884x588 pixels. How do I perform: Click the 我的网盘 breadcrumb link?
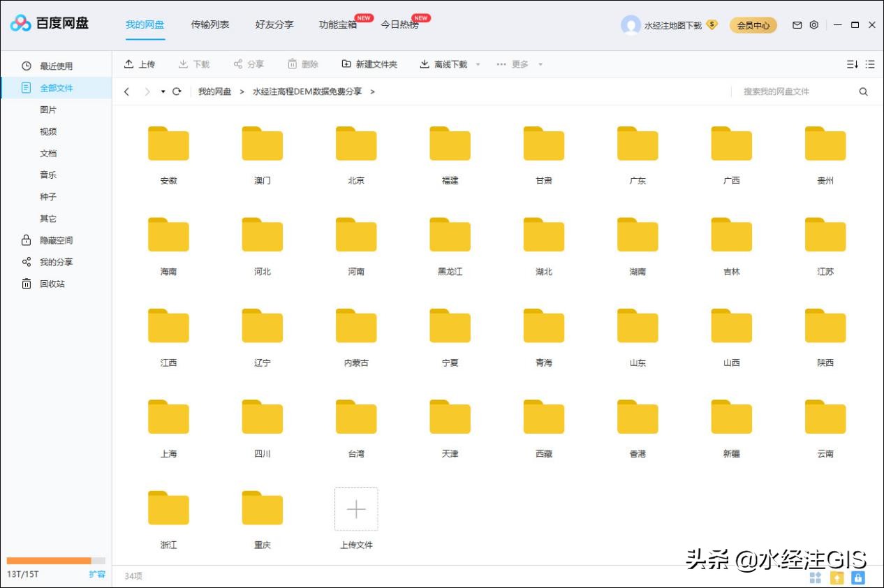[214, 91]
